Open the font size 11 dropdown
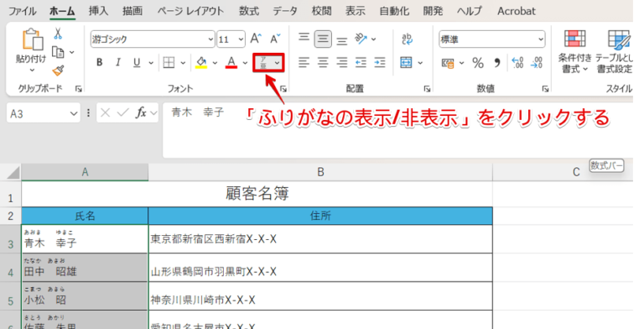Image resolution: width=644 pixels, height=329 pixels. [241, 39]
